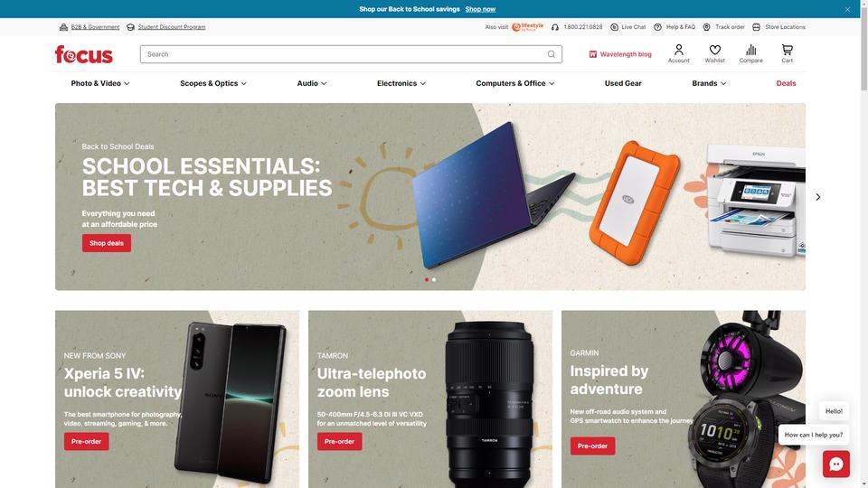Image resolution: width=868 pixels, height=488 pixels.
Task: Open the Wishlist heart icon
Action: tap(714, 50)
